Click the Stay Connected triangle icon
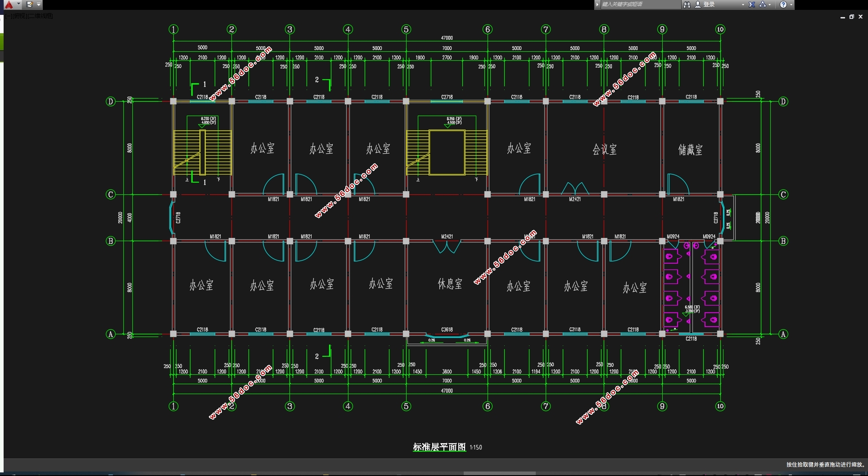 (x=763, y=4)
